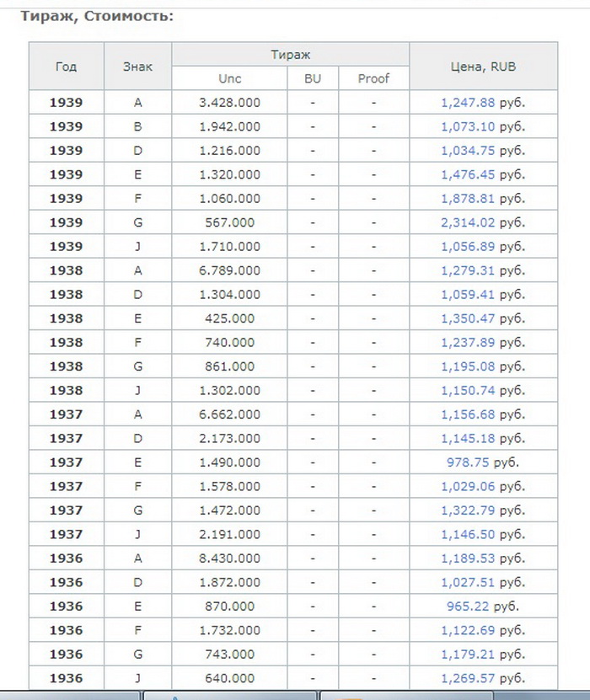Follow the 1,189.53 price for 1936 A
This screenshot has width=590, height=700.
coord(468,558)
